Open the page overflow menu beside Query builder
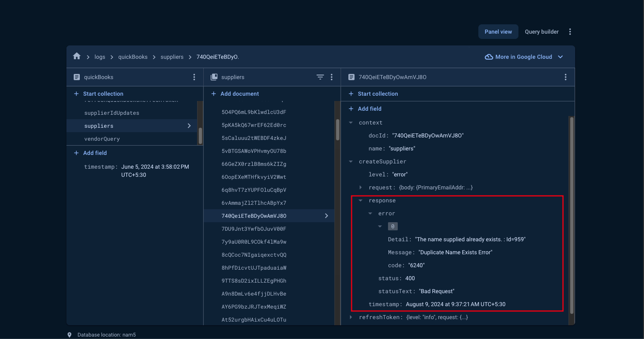 coord(570,32)
